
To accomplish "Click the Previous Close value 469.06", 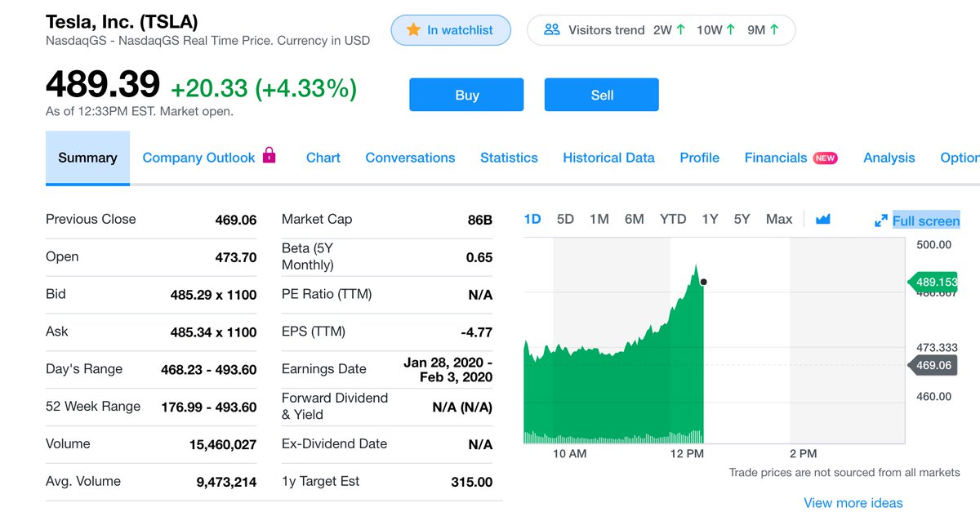I will [236, 220].
